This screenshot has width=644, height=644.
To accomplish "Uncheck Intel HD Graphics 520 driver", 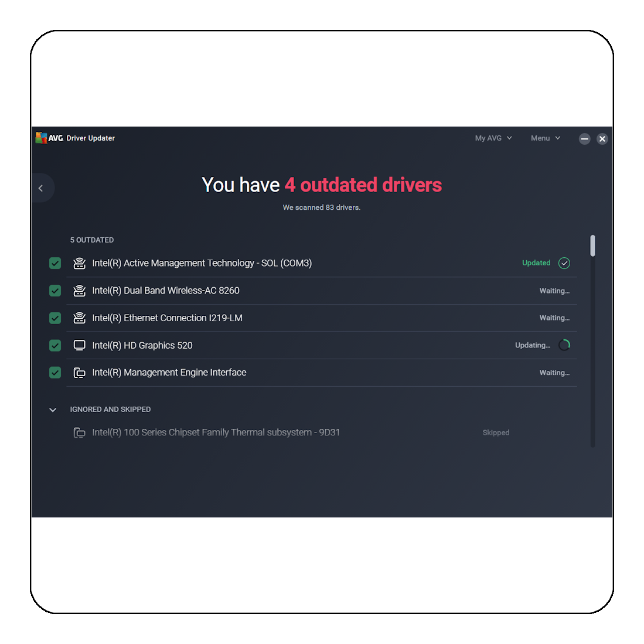I will tap(55, 345).
